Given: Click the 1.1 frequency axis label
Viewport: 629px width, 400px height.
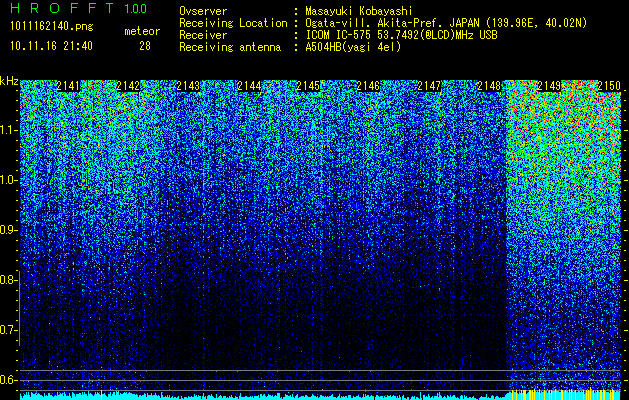Looking at the screenshot, I should click(8, 130).
